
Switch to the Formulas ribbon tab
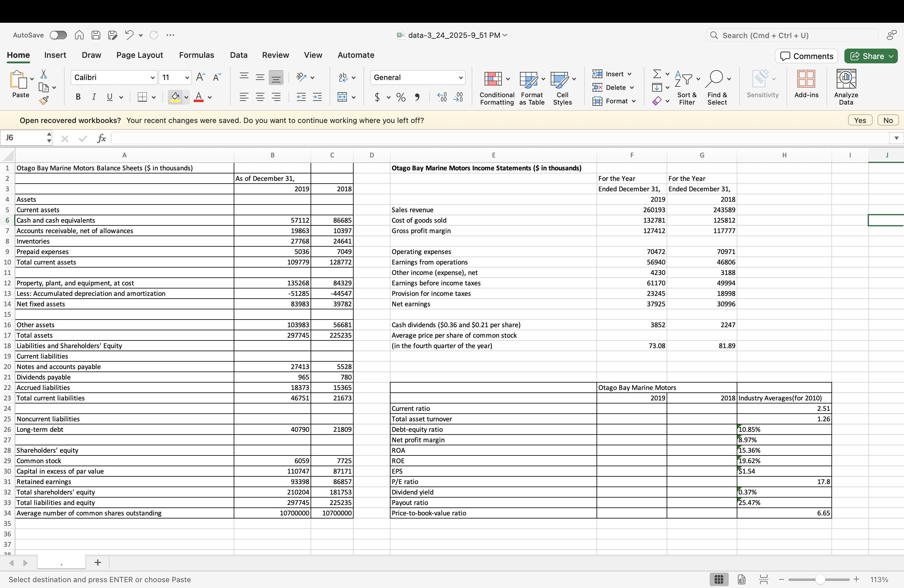click(x=196, y=55)
